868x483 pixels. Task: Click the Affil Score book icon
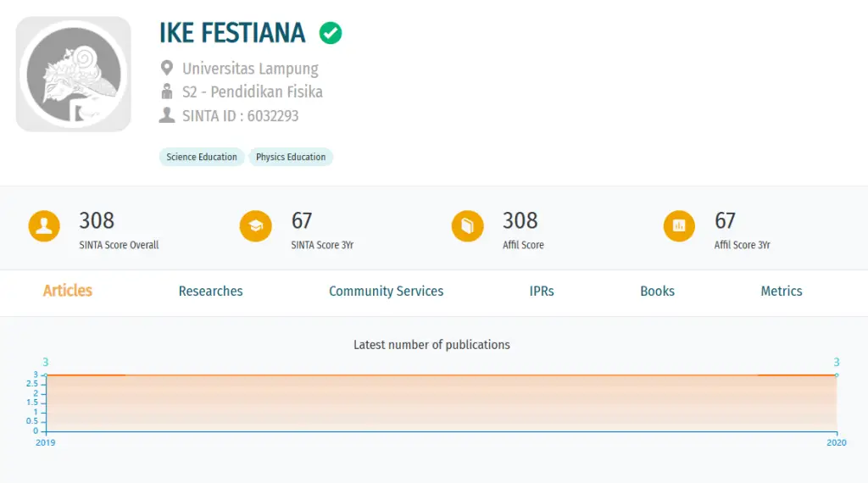point(467,225)
